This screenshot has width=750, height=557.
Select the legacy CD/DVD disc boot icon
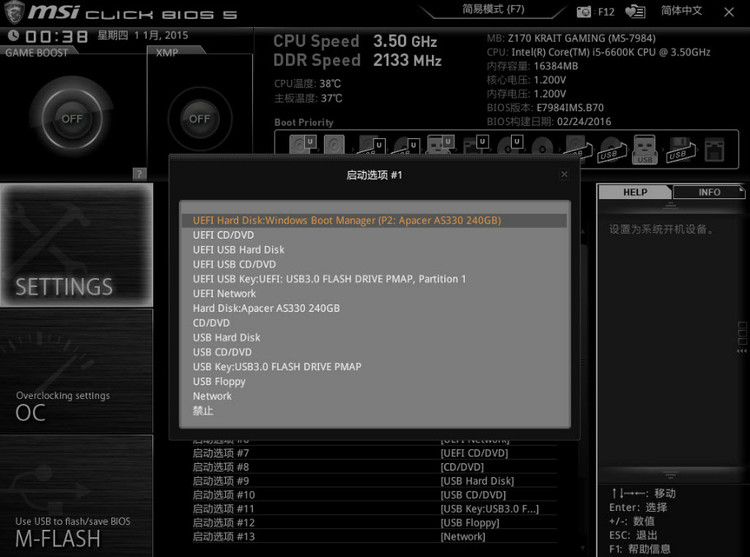[x=542, y=145]
